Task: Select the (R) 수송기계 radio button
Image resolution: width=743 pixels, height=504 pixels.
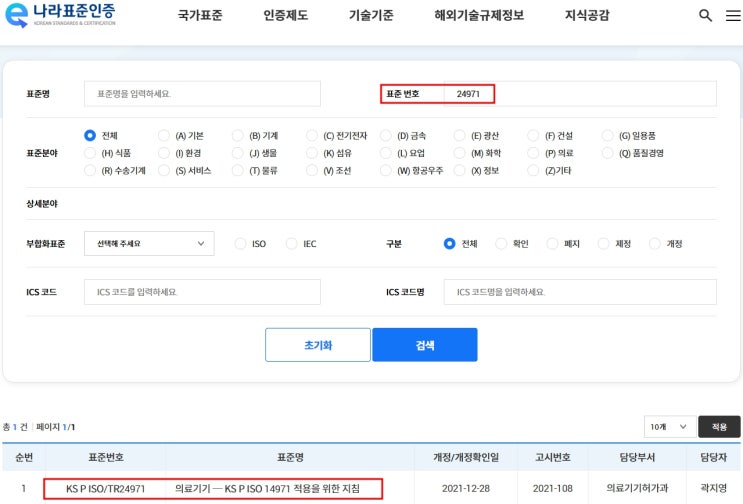Action: [x=90, y=171]
